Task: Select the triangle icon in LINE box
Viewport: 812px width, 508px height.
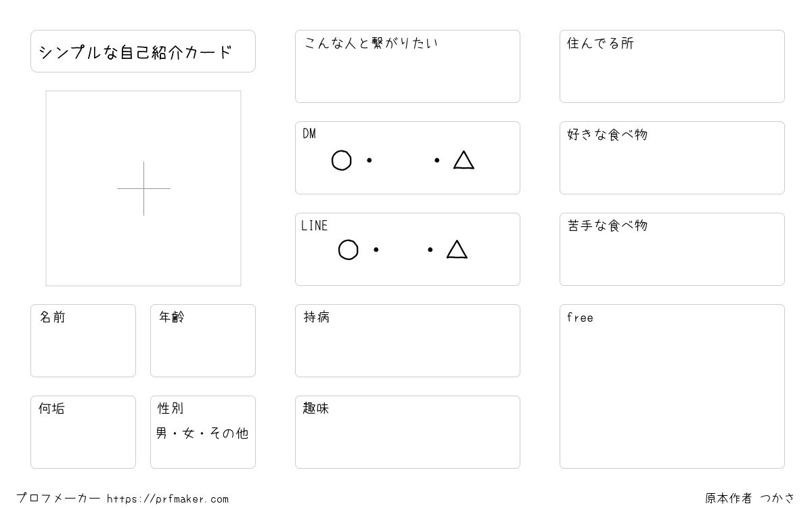Action: (x=457, y=249)
